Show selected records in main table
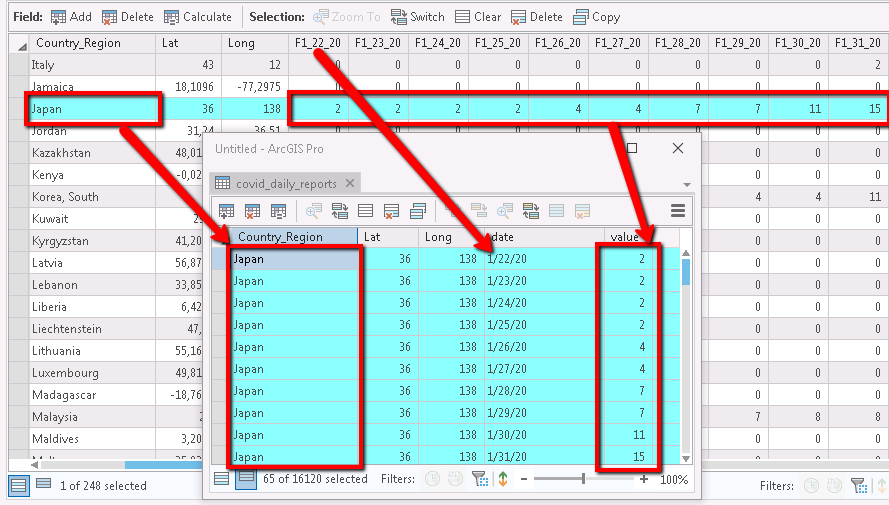889x505 pixels. tap(44, 484)
